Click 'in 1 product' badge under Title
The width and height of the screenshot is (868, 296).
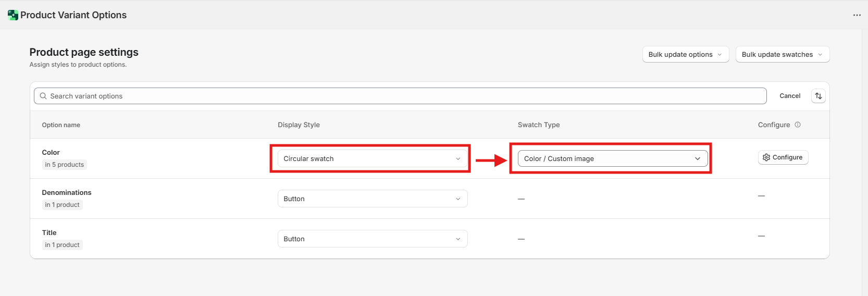(62, 245)
